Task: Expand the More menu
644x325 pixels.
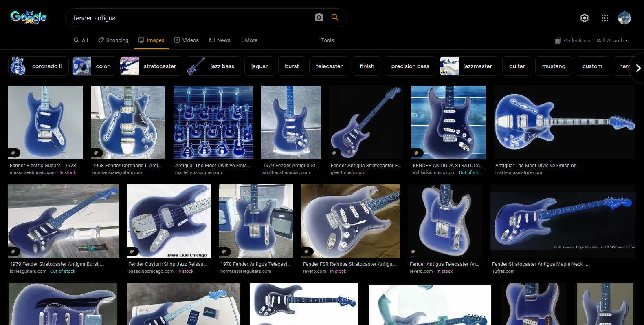Action: [x=249, y=40]
